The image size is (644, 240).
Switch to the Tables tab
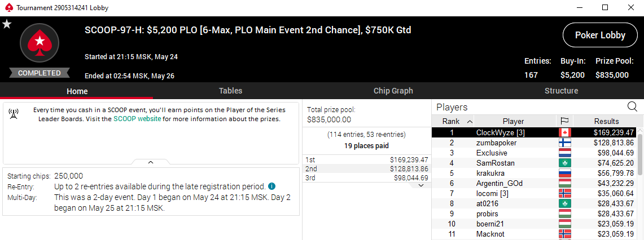tap(230, 91)
